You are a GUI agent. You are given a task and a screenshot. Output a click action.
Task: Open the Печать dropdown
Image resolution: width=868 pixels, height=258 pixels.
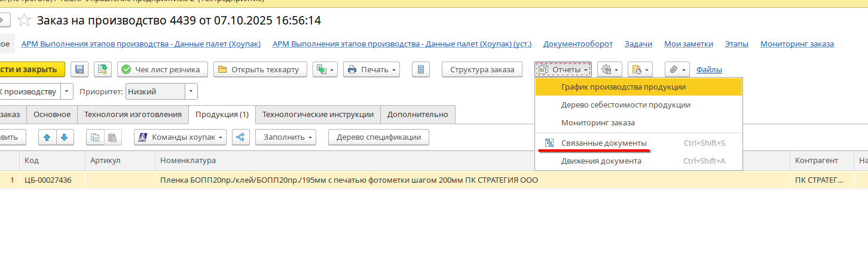point(374,69)
